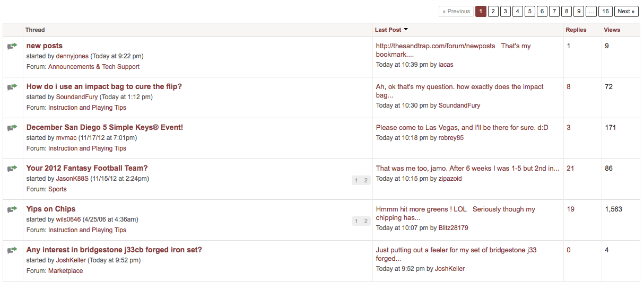Click the thread icon beside the bridgestone j33cb thread
This screenshot has width=644, height=282.
pyautogui.click(x=12, y=250)
